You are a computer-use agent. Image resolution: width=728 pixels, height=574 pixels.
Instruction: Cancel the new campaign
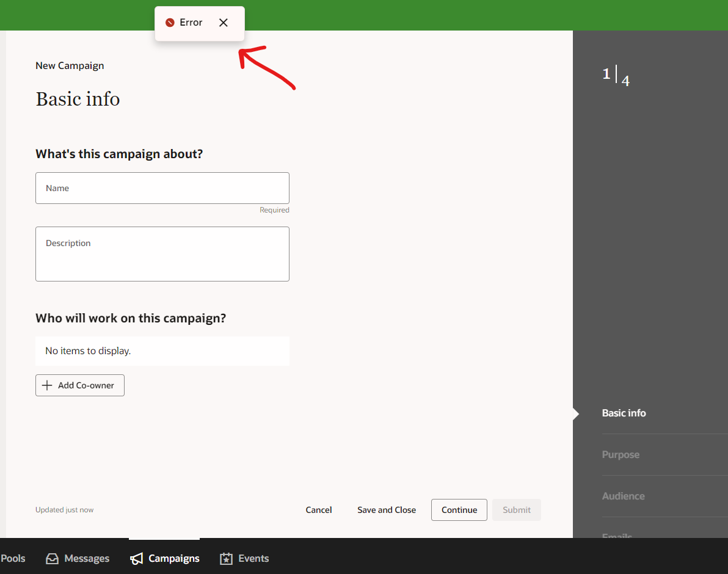(x=319, y=510)
